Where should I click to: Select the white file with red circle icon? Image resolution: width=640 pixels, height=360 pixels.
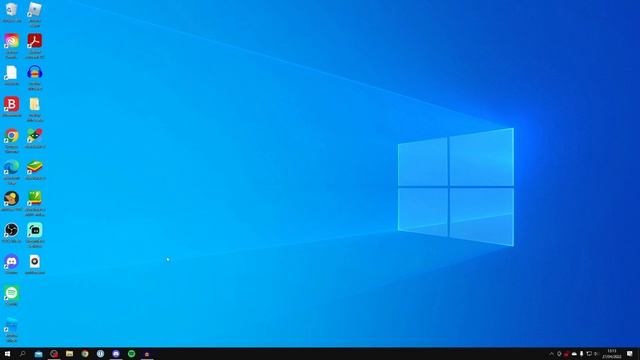point(35,262)
